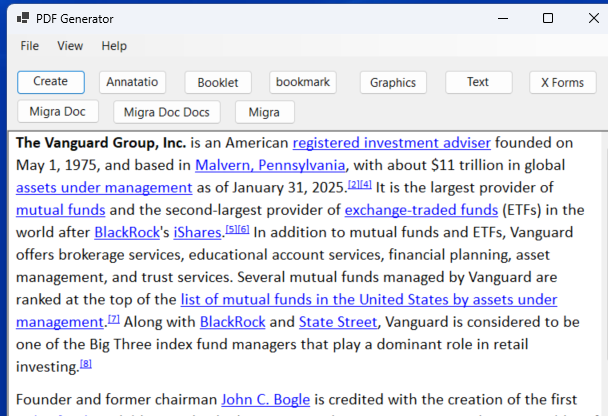
Task: Open the Help menu
Action: [114, 46]
